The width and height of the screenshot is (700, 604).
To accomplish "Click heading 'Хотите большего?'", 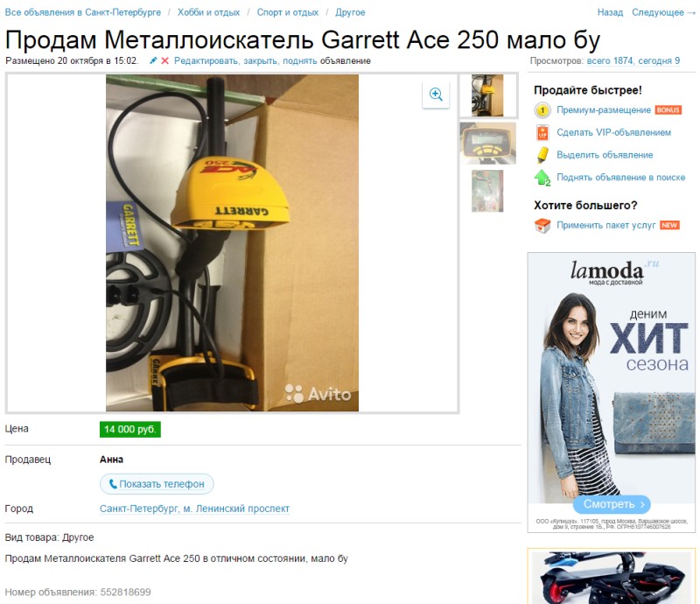I will point(585,206).
